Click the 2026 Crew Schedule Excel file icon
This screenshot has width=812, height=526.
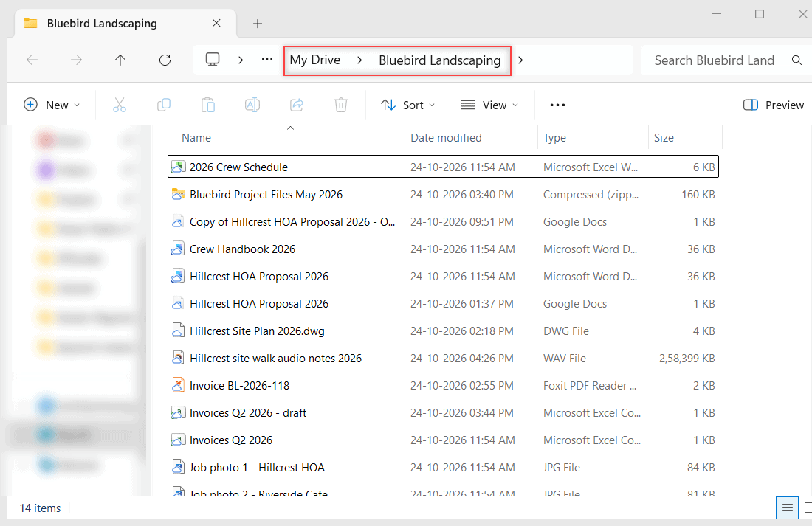pyautogui.click(x=178, y=167)
